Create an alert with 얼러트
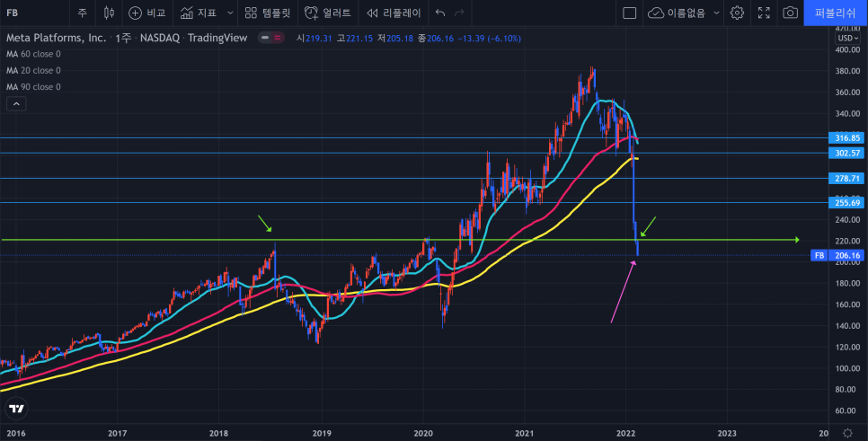 tap(328, 13)
